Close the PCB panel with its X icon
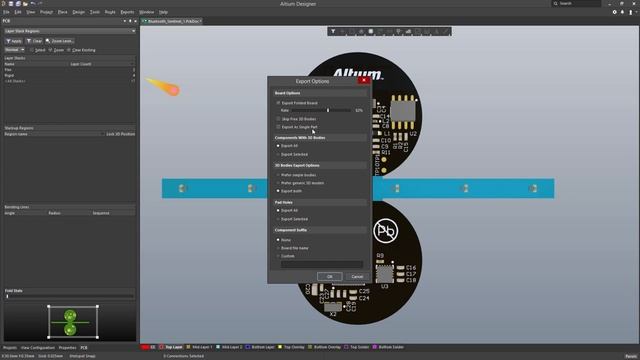640x360 pixels. 136,21
